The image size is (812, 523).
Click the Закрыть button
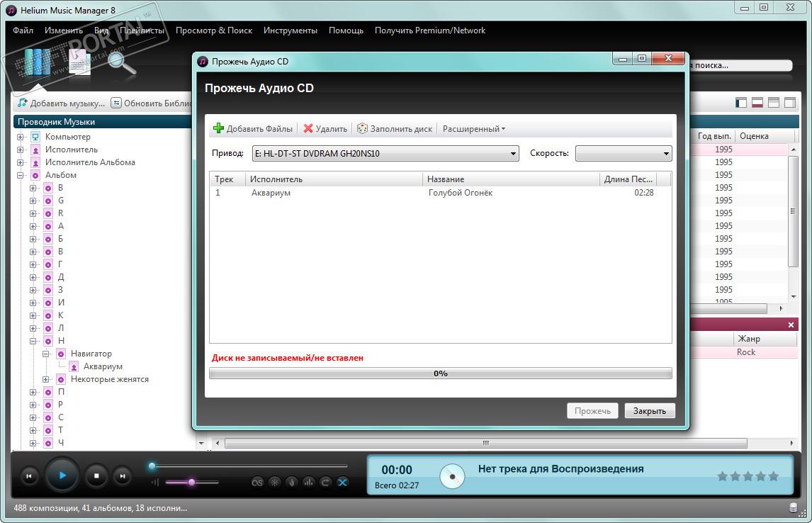pos(650,410)
